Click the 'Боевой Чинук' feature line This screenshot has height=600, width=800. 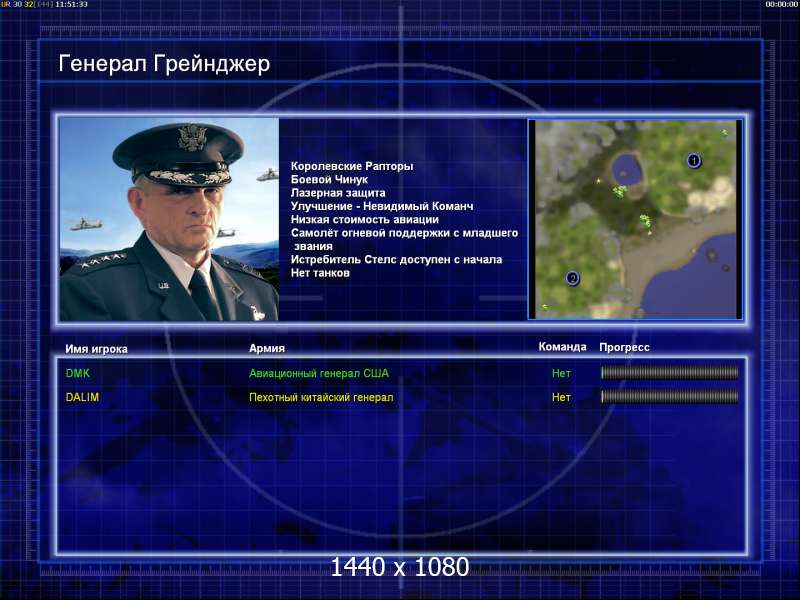pos(329,179)
